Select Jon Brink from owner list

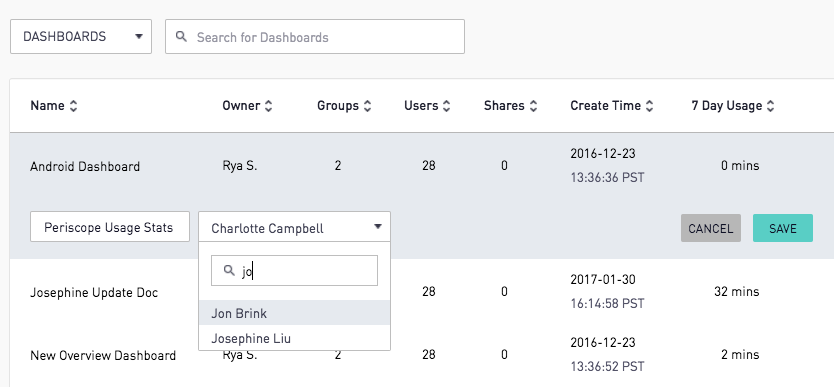click(x=294, y=313)
